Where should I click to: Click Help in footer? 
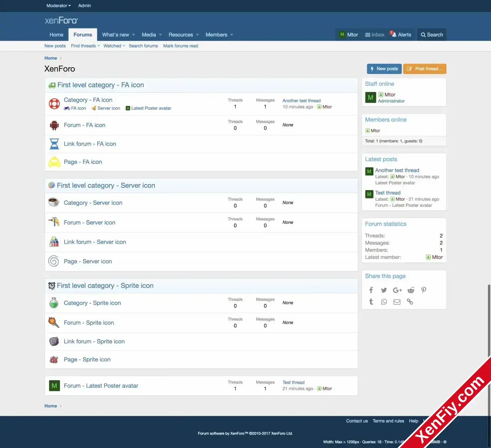[x=414, y=421]
